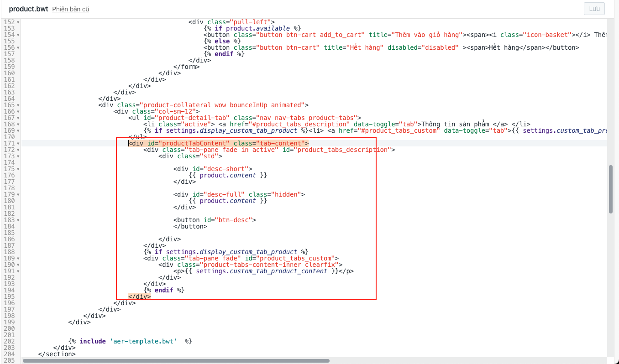The image size is (619, 364).
Task: Click the product.bwt file title
Action: pyautogui.click(x=28, y=9)
